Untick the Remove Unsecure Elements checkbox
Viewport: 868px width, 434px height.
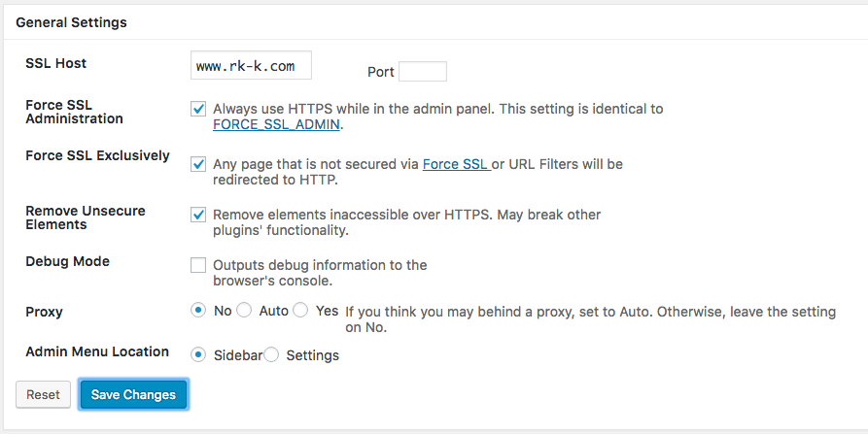tap(198, 215)
